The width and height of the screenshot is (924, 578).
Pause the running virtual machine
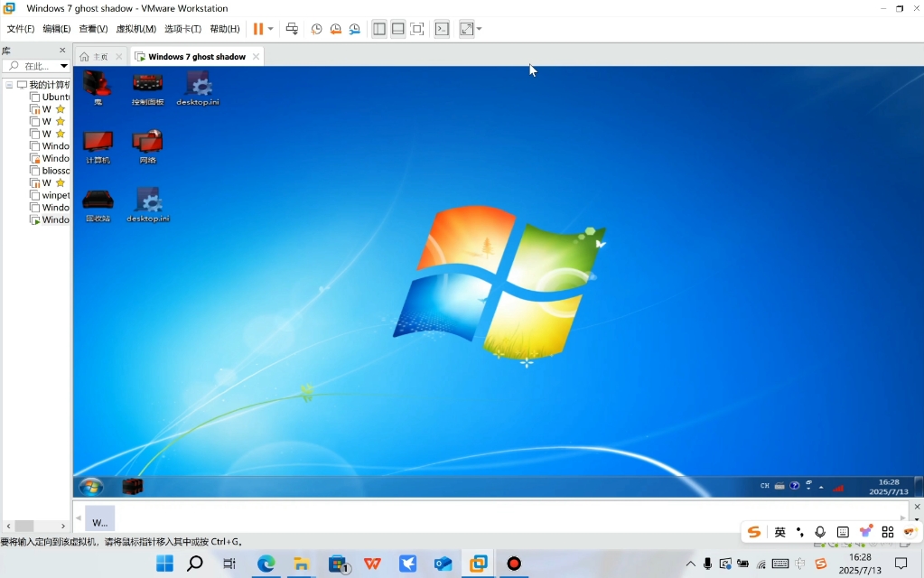(x=257, y=29)
